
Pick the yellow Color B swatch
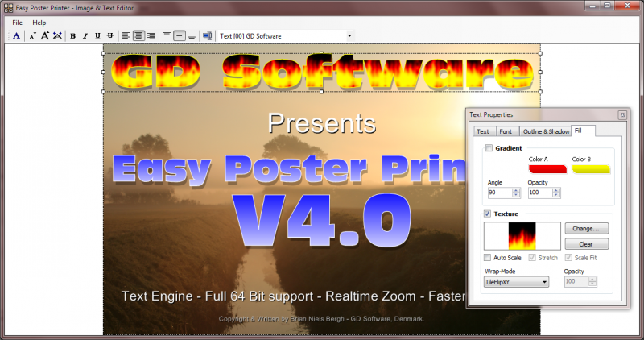tap(591, 169)
